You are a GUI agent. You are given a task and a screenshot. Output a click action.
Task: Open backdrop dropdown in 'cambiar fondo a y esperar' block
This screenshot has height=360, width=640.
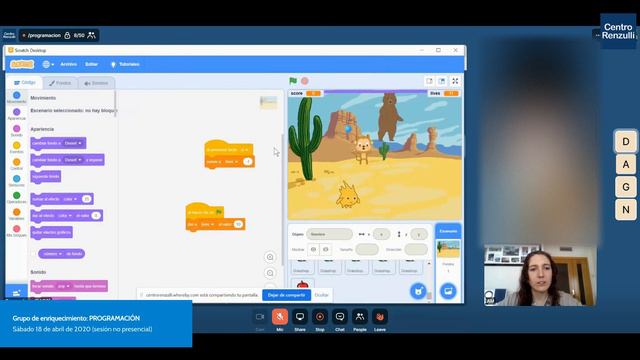[73, 160]
